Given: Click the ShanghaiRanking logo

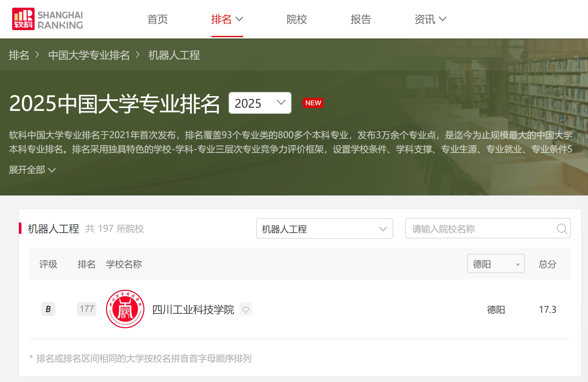Looking at the screenshot, I should click(x=47, y=19).
